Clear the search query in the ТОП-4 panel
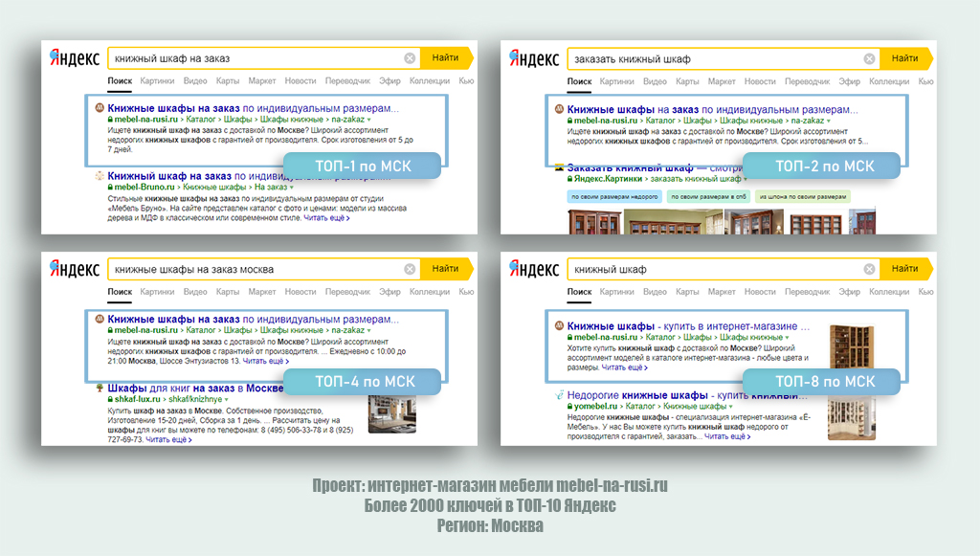Image resolution: width=980 pixels, height=556 pixels. pyautogui.click(x=410, y=269)
